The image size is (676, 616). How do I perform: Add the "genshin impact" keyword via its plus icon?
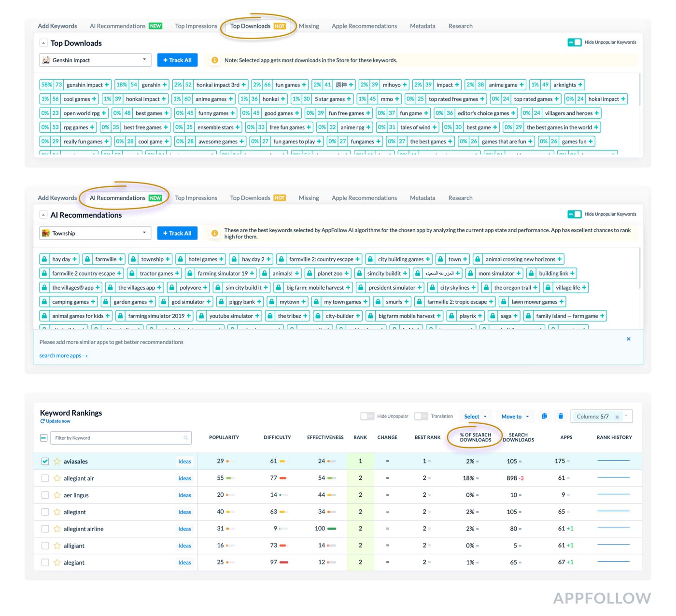point(107,85)
